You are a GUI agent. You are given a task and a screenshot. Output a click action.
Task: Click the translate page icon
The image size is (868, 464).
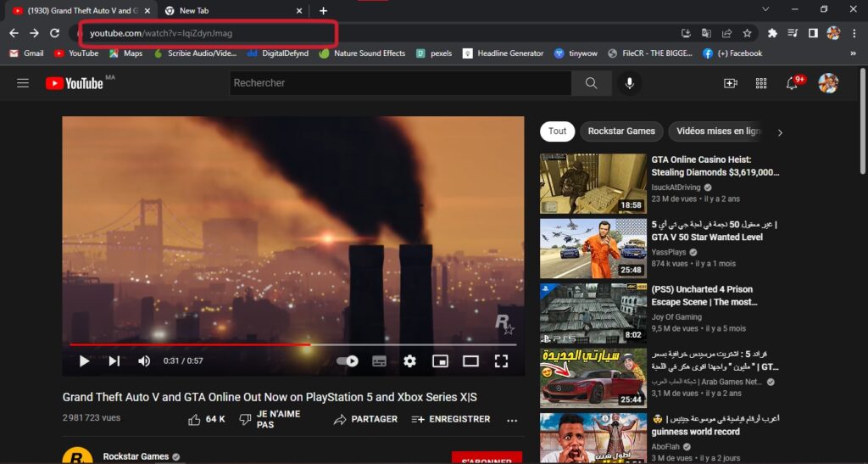[x=706, y=33]
